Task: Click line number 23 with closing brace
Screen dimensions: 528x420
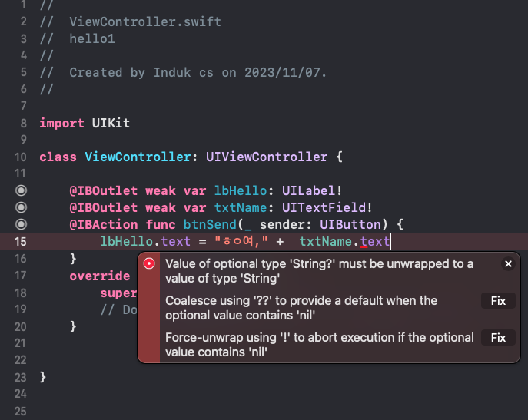Action: point(21,376)
